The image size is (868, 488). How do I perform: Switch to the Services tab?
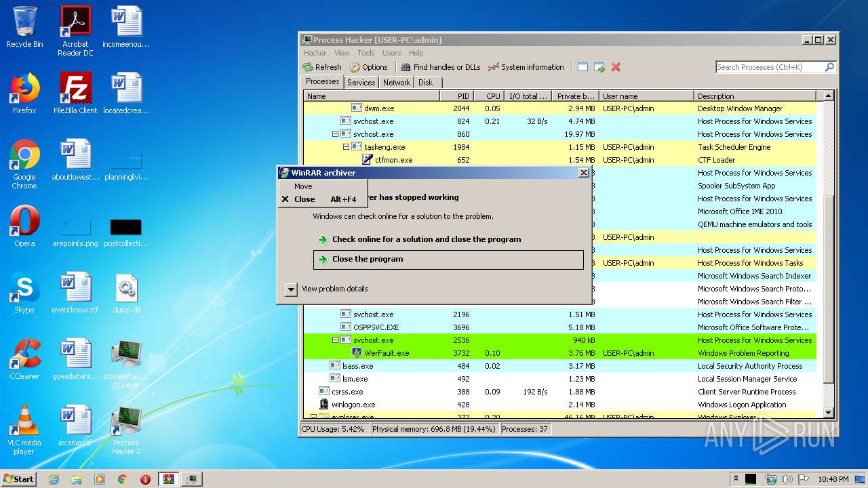[361, 83]
